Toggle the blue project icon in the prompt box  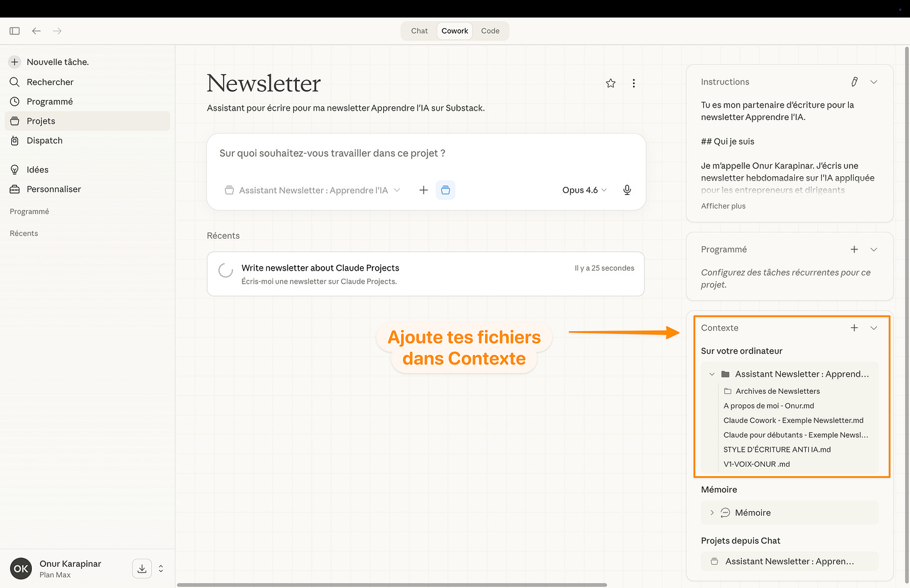[x=445, y=190]
